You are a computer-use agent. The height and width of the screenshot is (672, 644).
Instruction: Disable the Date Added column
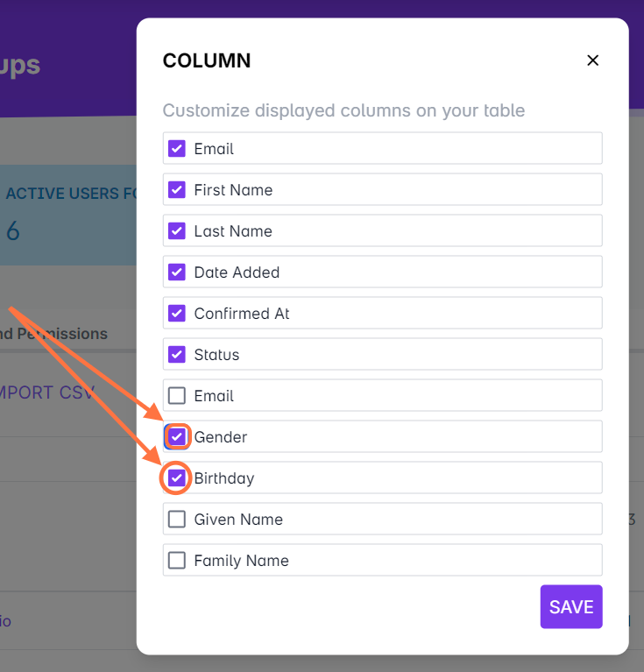click(177, 272)
